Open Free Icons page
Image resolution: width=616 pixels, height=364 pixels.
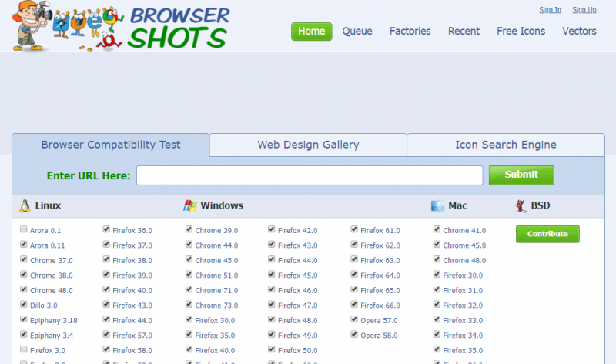click(x=521, y=32)
